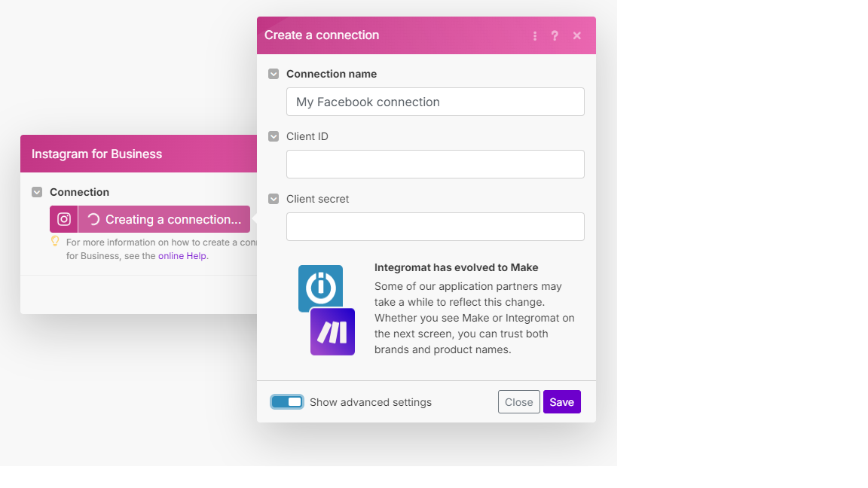Click the purple Make logo
The width and height of the screenshot is (868, 488).
332,332
